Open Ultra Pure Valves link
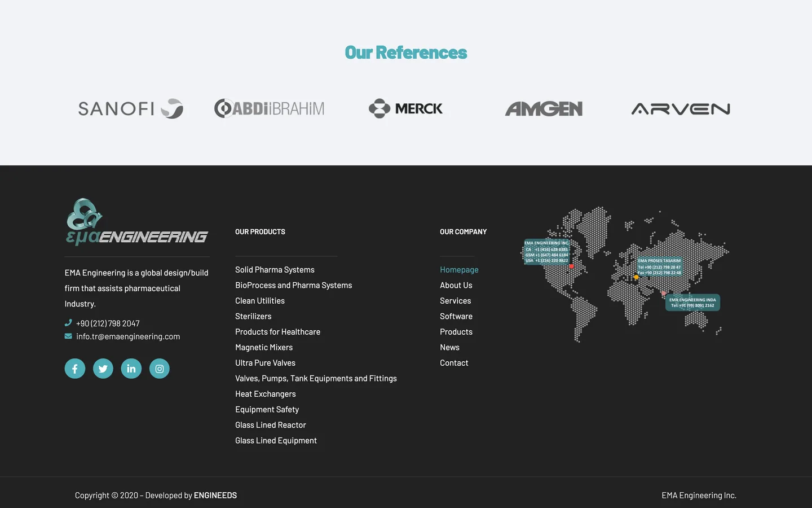 [x=265, y=363]
